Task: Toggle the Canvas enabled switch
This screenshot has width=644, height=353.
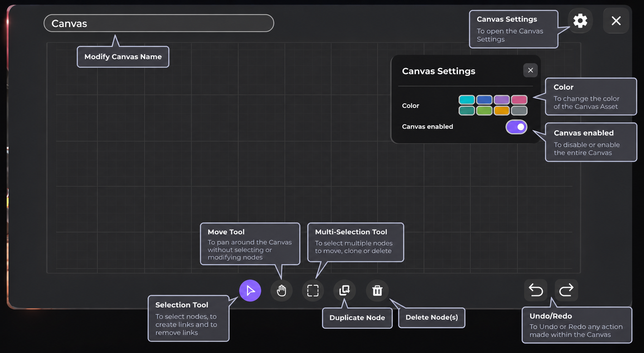Action: [x=516, y=127]
